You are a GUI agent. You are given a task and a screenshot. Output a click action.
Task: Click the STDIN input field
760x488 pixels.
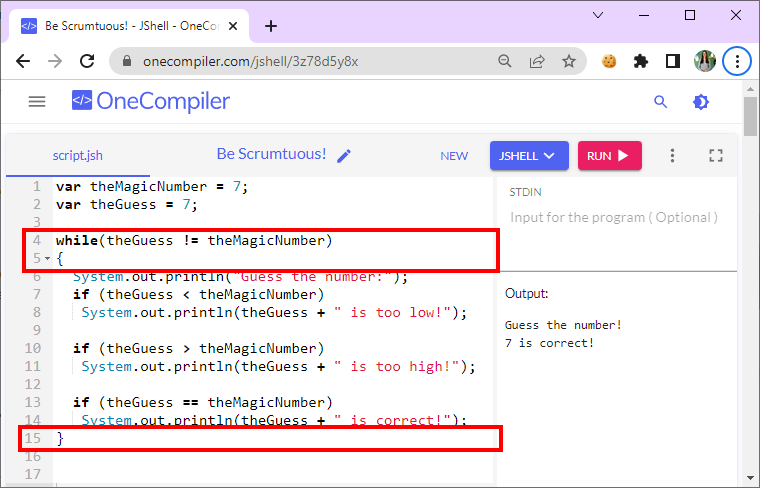click(x=613, y=217)
